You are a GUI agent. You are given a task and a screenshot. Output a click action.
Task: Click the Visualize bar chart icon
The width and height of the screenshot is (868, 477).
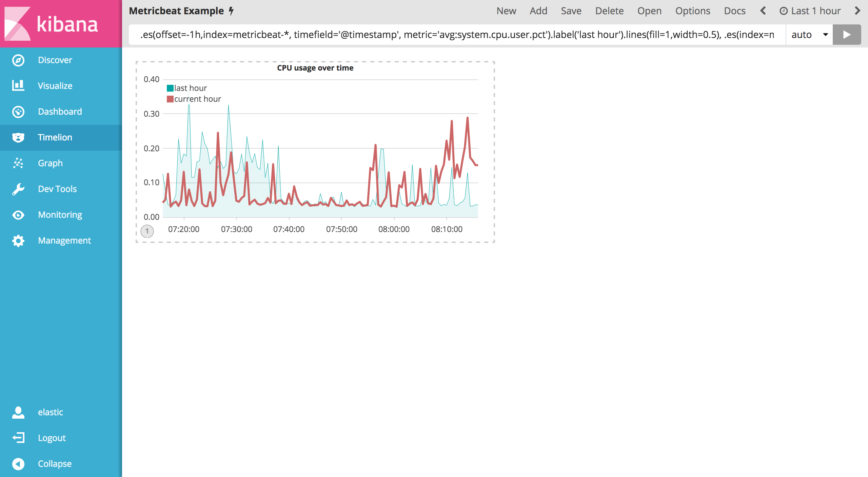point(18,86)
